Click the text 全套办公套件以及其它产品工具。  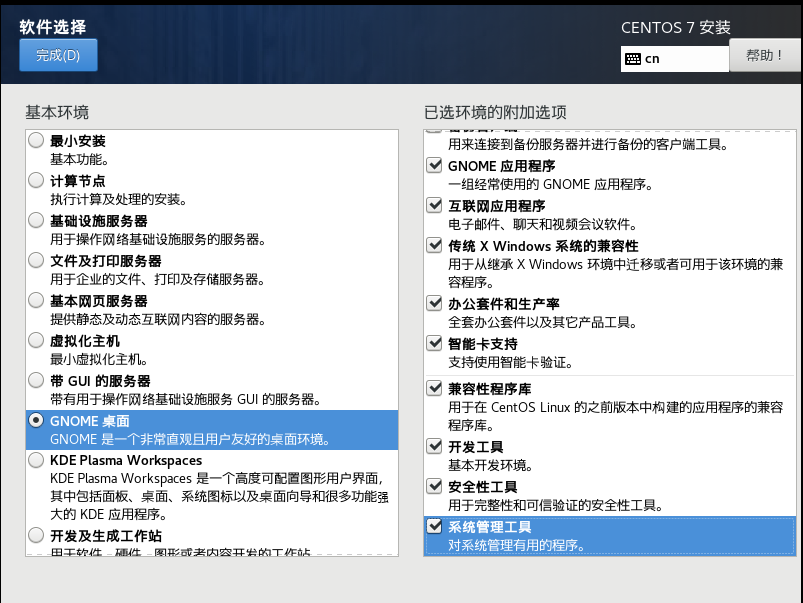click(543, 322)
